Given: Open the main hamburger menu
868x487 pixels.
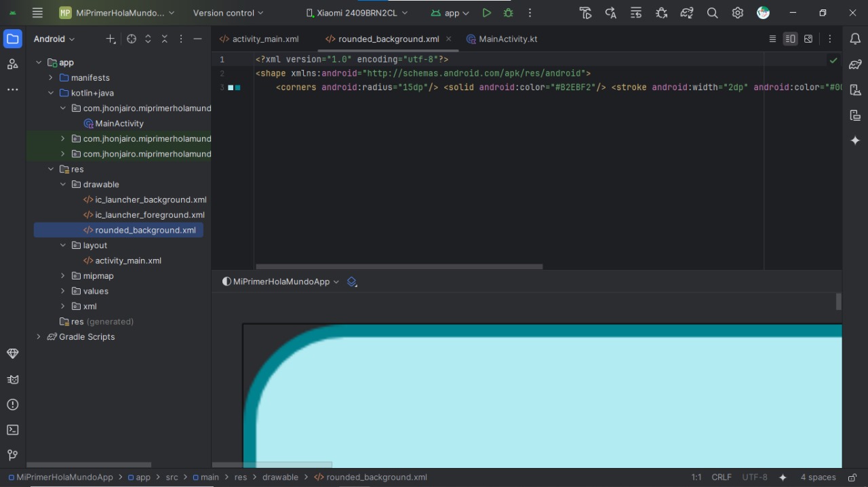Looking at the screenshot, I should coord(37,13).
